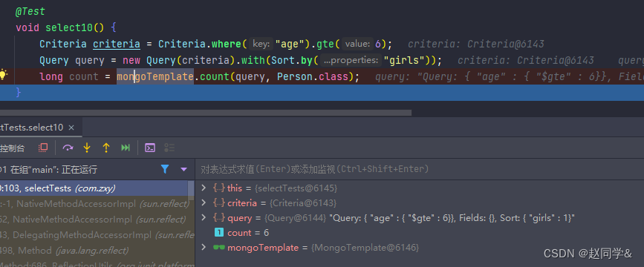The image size is (644, 267).
Task: Click the greyed-out trace list icon
Action: click(169, 148)
